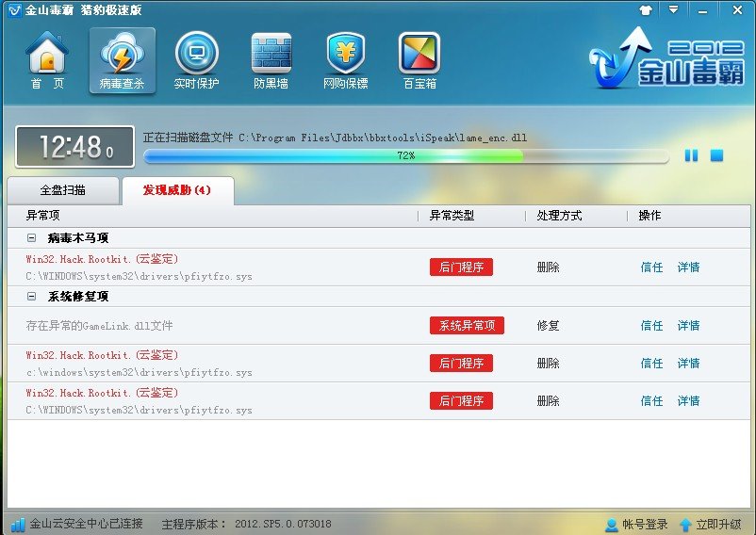
Task: Pause the running disk scan
Action: (x=691, y=155)
